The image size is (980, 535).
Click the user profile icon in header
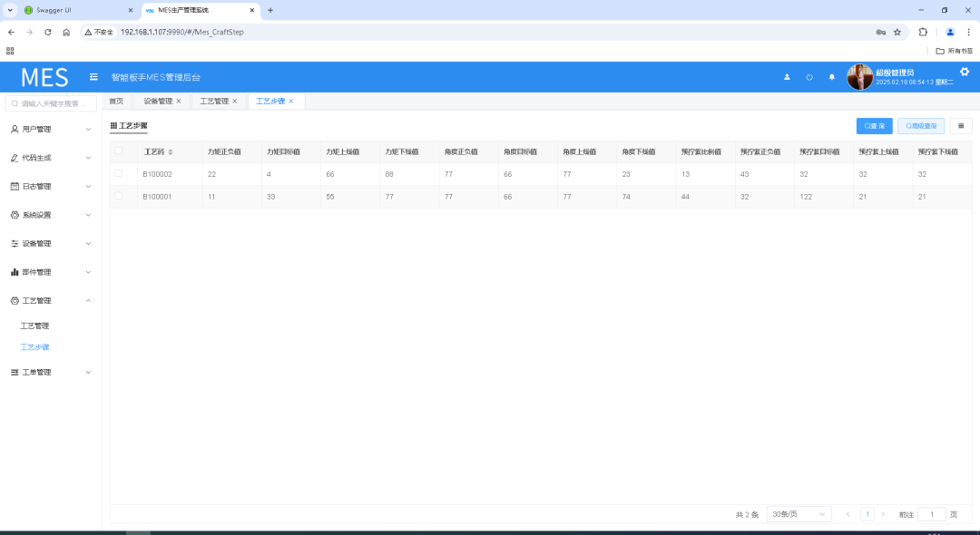tap(787, 77)
